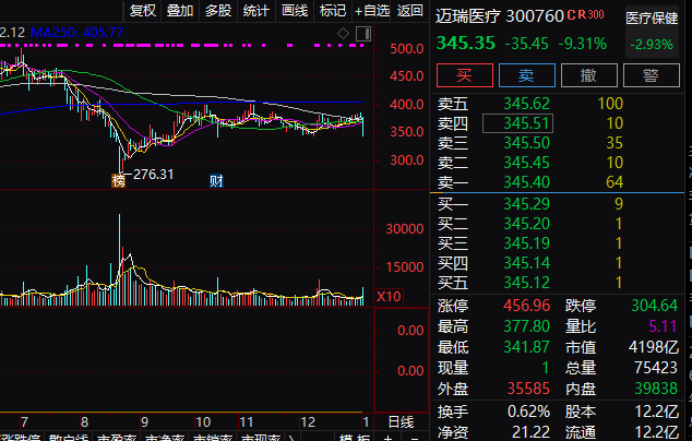Click 外盘 value 35585
Screen dimensions: 693x442
coord(529,389)
